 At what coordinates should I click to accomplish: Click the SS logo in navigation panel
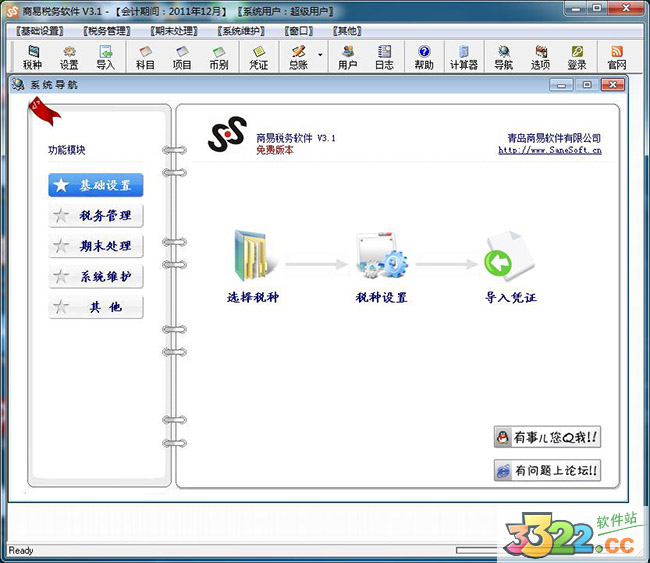tap(227, 134)
